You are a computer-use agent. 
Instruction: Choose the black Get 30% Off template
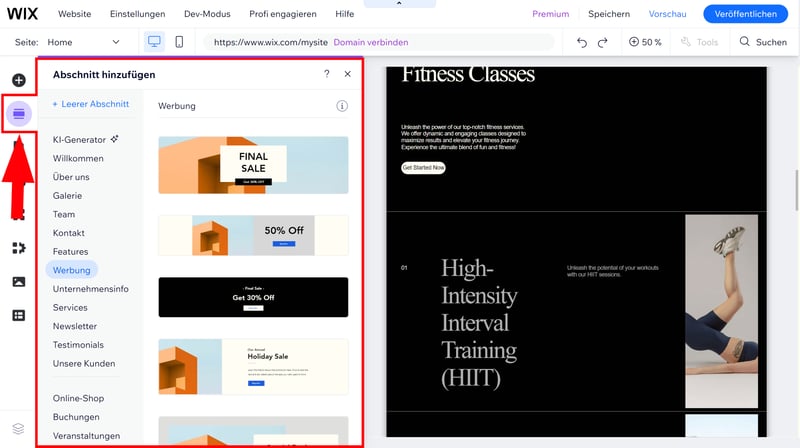pyautogui.click(x=253, y=297)
